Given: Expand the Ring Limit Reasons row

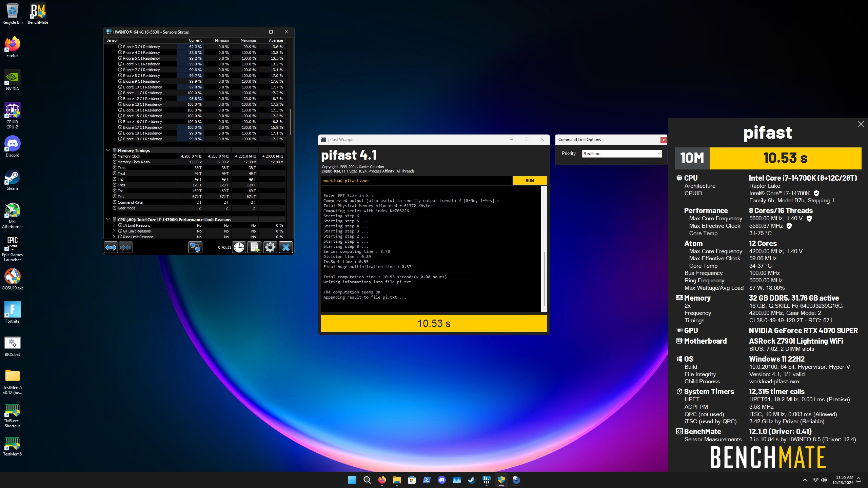Looking at the screenshot, I should pyautogui.click(x=114, y=237).
